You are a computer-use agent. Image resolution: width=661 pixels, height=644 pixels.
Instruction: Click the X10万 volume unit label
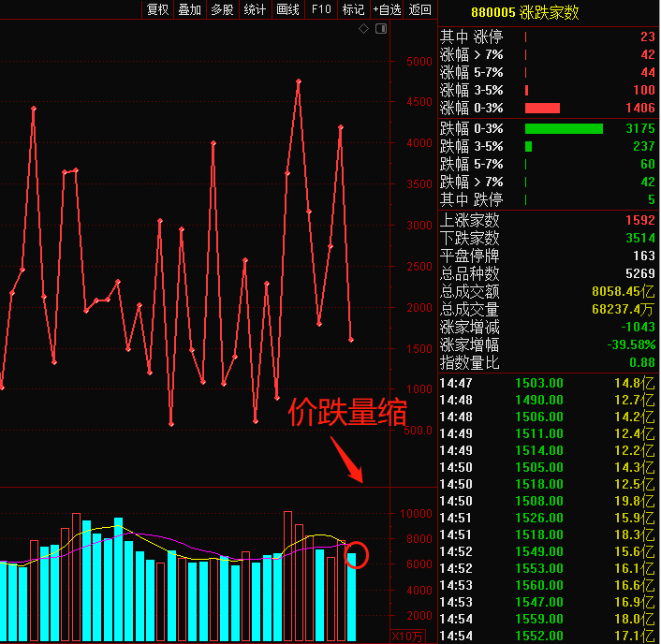click(x=407, y=637)
